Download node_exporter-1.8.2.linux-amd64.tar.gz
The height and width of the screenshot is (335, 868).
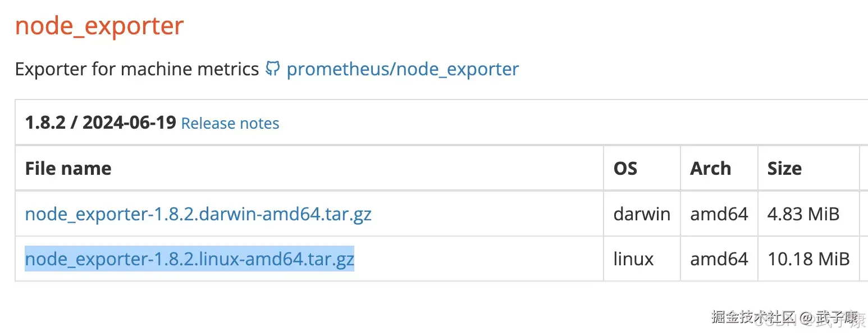tap(189, 259)
